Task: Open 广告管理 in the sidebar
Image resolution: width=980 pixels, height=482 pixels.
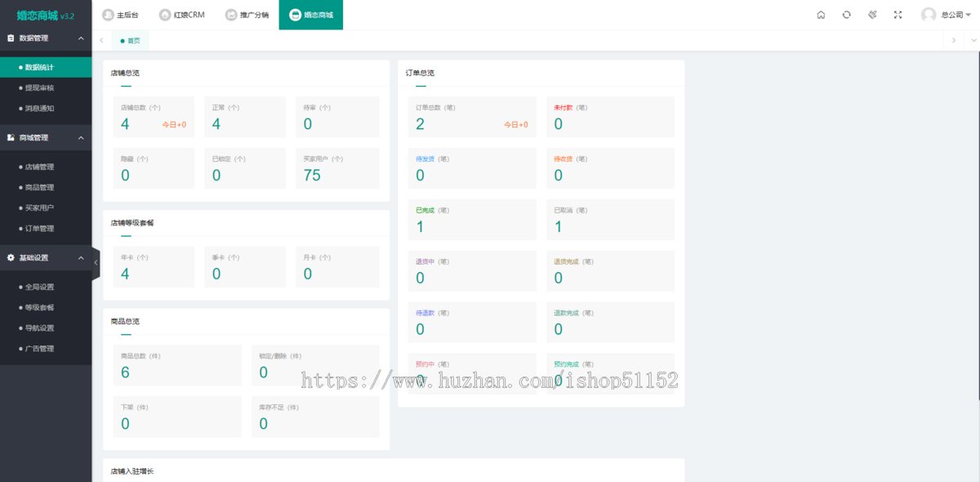Action: (x=46, y=348)
